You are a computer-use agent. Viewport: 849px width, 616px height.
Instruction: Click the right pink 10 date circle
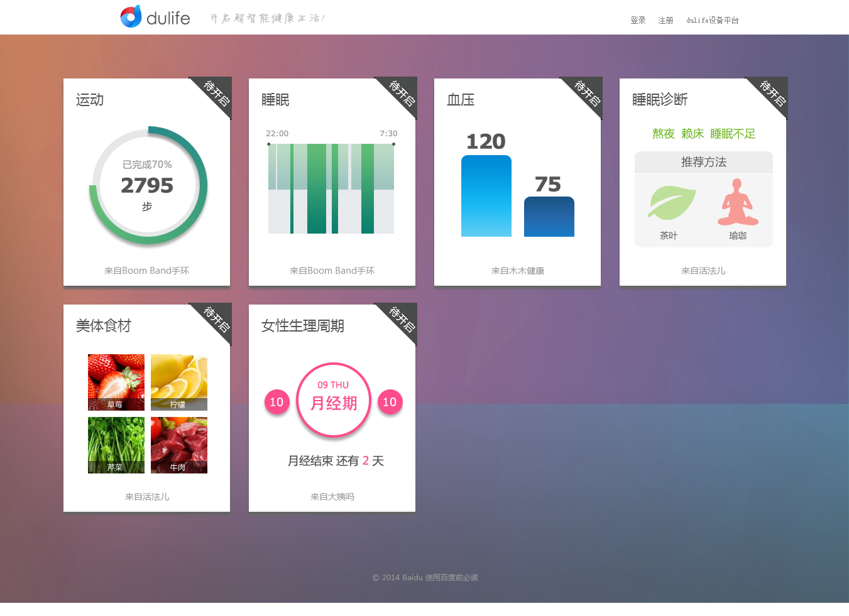tap(390, 402)
